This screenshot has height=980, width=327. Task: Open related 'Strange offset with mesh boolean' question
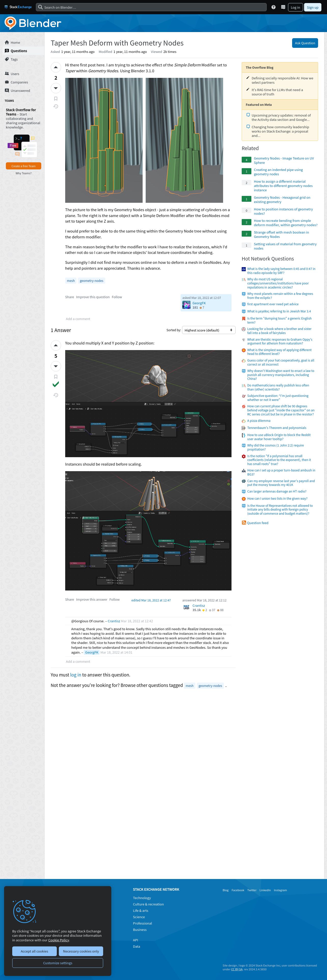pyautogui.click(x=281, y=235)
